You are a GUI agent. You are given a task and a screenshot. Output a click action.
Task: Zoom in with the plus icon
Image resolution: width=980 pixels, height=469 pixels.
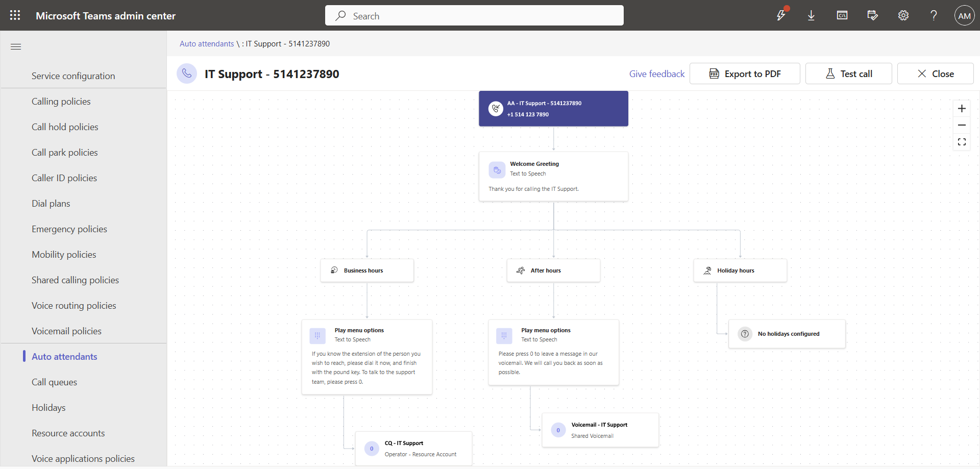pyautogui.click(x=962, y=108)
